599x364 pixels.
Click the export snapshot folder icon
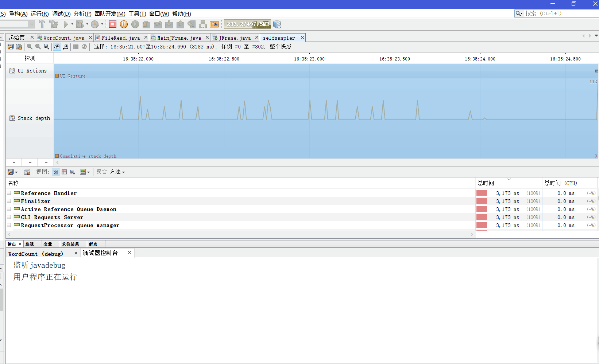(x=19, y=47)
